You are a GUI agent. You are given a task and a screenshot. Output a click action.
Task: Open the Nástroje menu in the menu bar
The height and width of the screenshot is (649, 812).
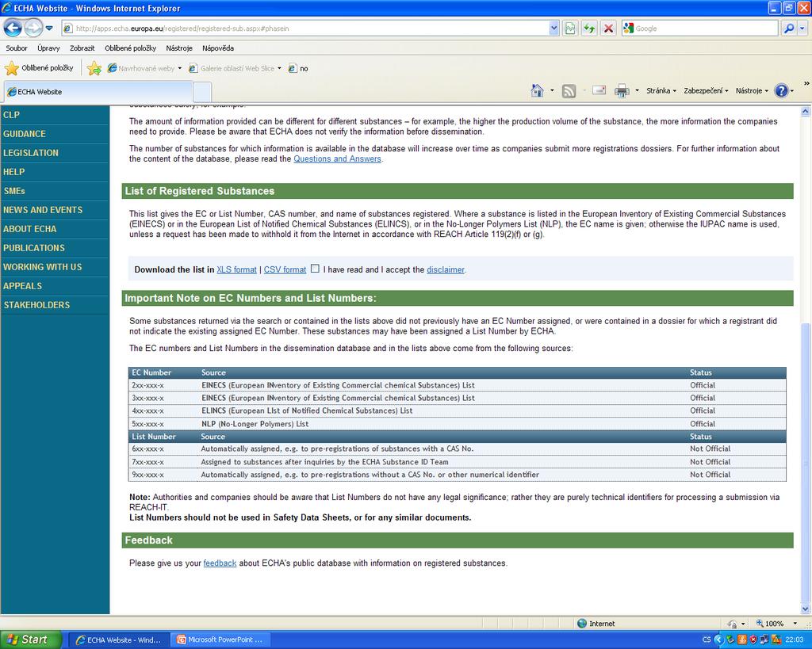(x=179, y=48)
